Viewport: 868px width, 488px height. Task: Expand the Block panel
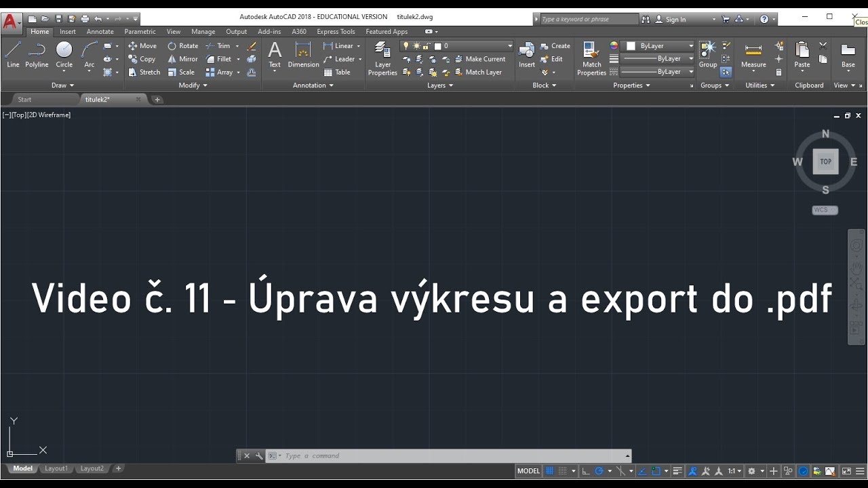(x=545, y=85)
